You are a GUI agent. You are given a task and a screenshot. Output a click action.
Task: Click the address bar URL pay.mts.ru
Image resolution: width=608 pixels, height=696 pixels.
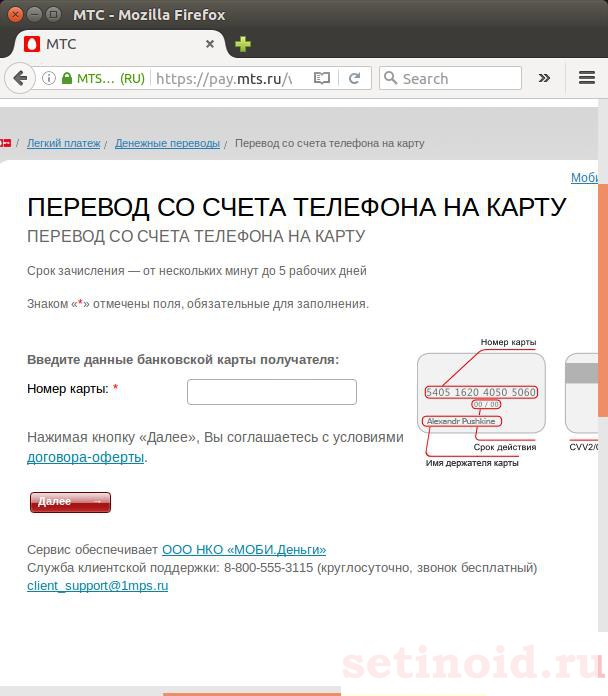pyautogui.click(x=224, y=79)
